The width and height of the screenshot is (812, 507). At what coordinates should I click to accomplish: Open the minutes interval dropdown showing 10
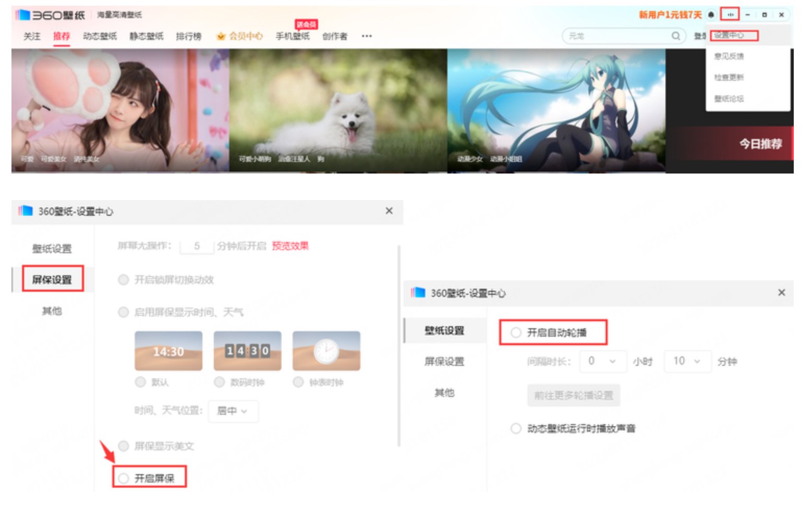(687, 361)
